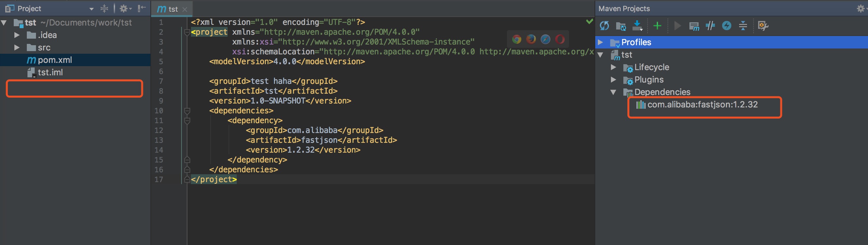Click the Maven Projects panel title
This screenshot has width=868, height=245.
pos(624,9)
